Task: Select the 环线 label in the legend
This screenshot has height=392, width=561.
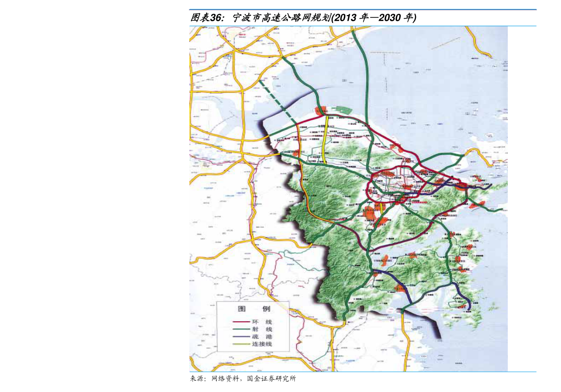Action: click(262, 321)
